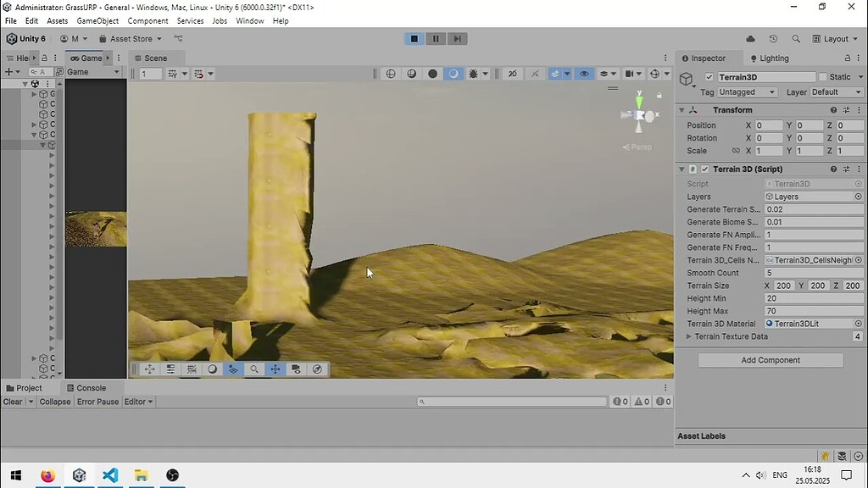The image size is (868, 488).
Task: Activate the search icon in the view overlay
Action: (x=254, y=369)
